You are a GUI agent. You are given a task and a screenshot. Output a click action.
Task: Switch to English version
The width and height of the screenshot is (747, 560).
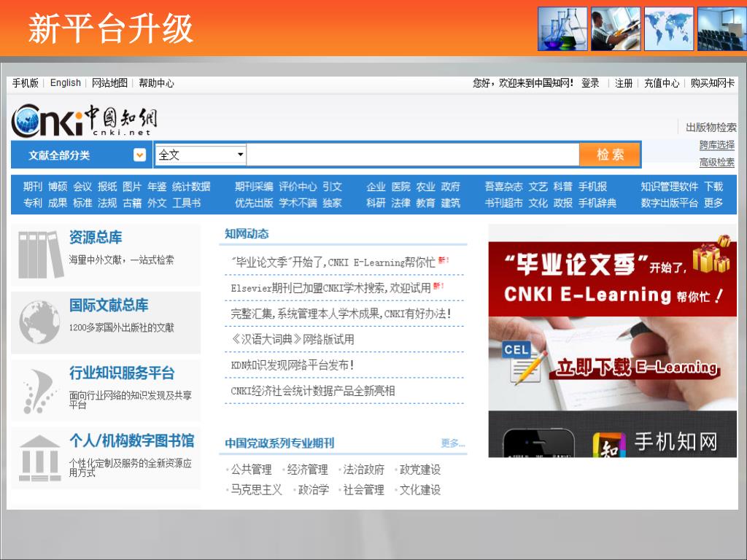tap(65, 83)
